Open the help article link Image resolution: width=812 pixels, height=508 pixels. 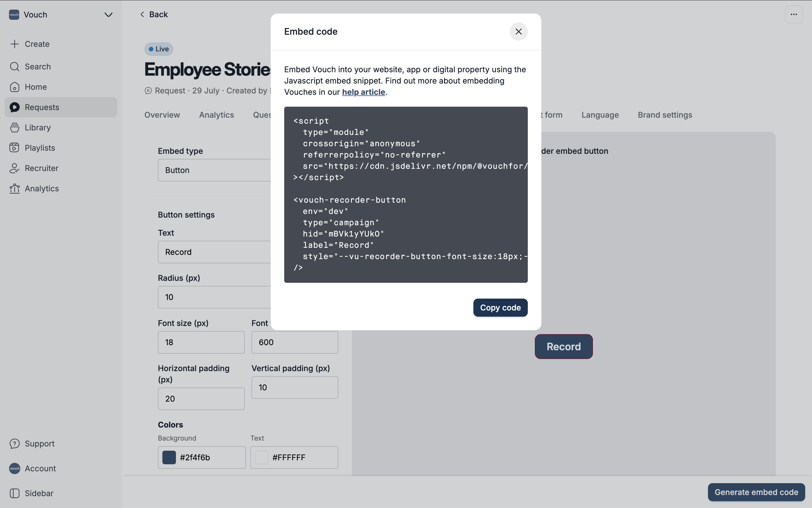click(363, 92)
